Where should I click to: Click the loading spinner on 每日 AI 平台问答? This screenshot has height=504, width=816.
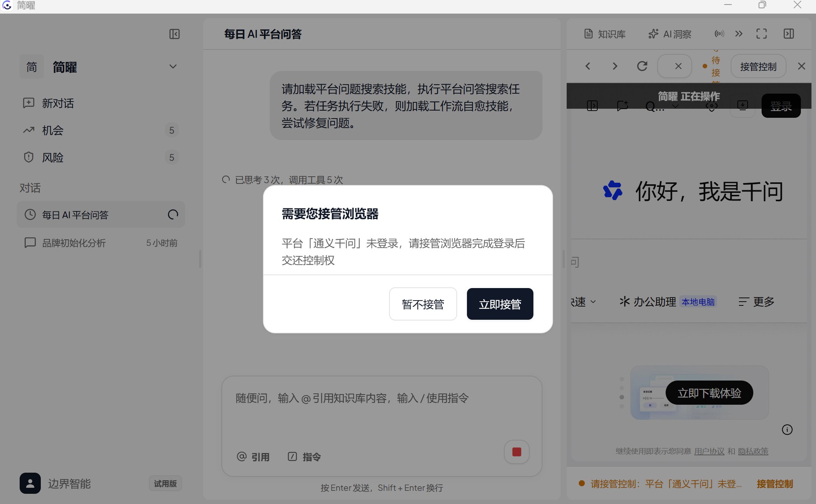coord(173,215)
